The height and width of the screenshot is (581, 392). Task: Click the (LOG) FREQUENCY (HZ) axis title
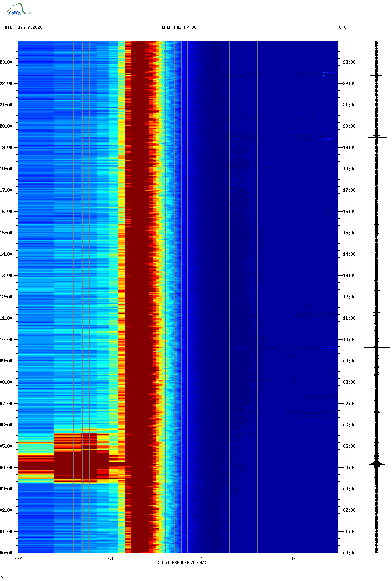point(182,563)
